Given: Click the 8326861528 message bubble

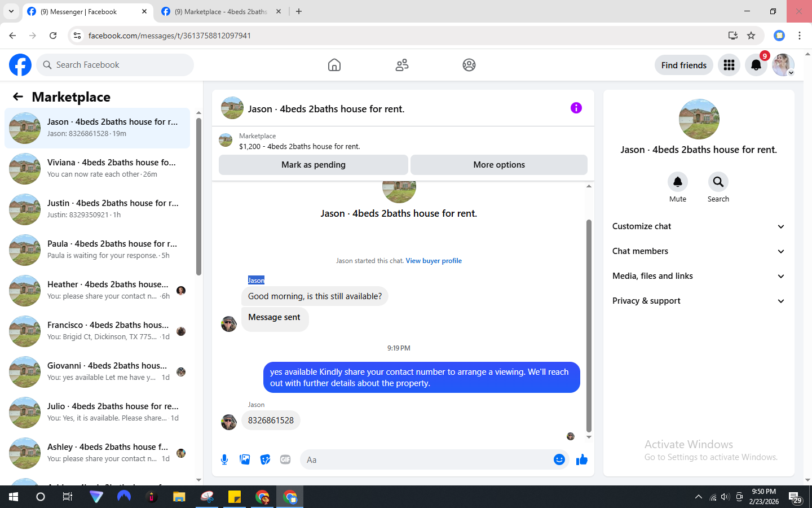Looking at the screenshot, I should [271, 421].
